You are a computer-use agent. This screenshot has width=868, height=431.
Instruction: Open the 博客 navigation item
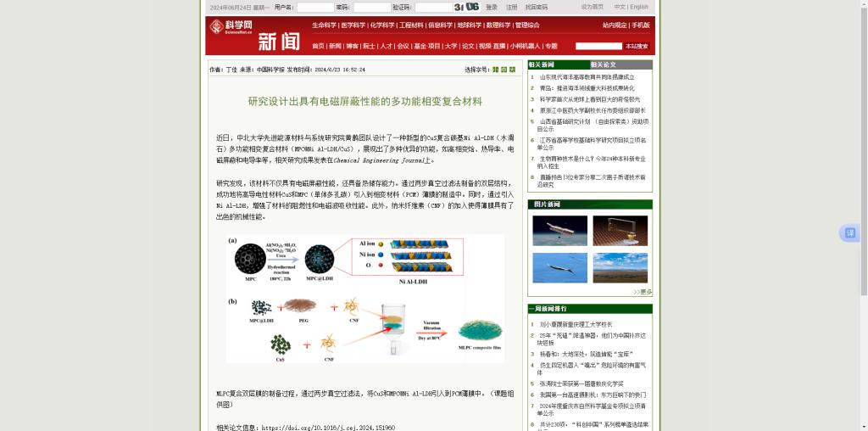tap(352, 46)
